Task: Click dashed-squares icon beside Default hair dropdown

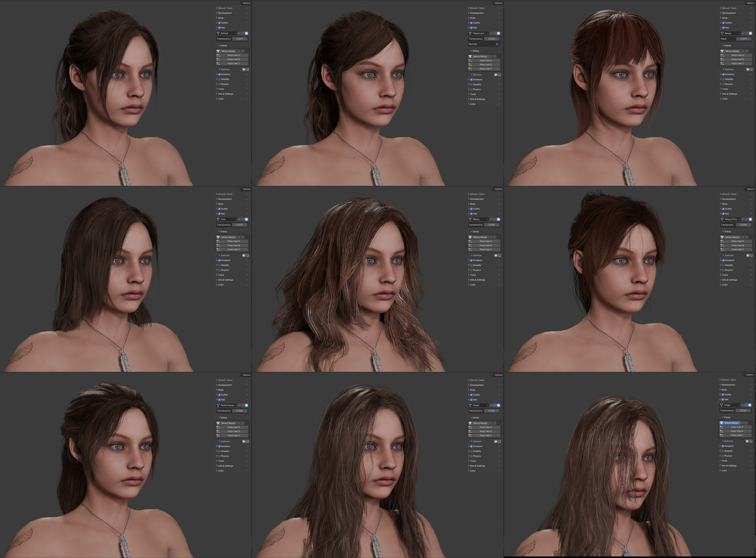Action: pos(243,33)
